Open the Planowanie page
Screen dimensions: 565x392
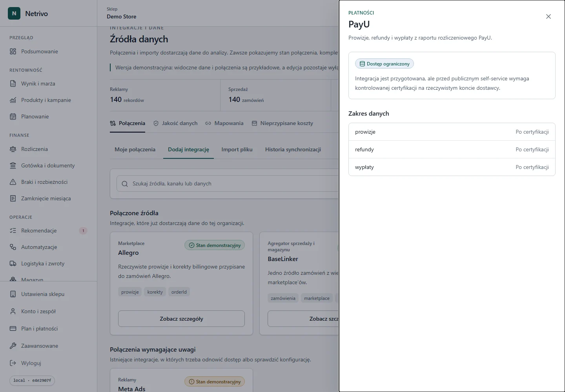point(48,116)
